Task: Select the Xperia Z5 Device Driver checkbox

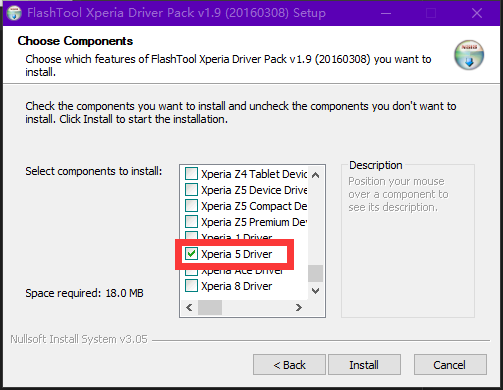Action: point(191,190)
